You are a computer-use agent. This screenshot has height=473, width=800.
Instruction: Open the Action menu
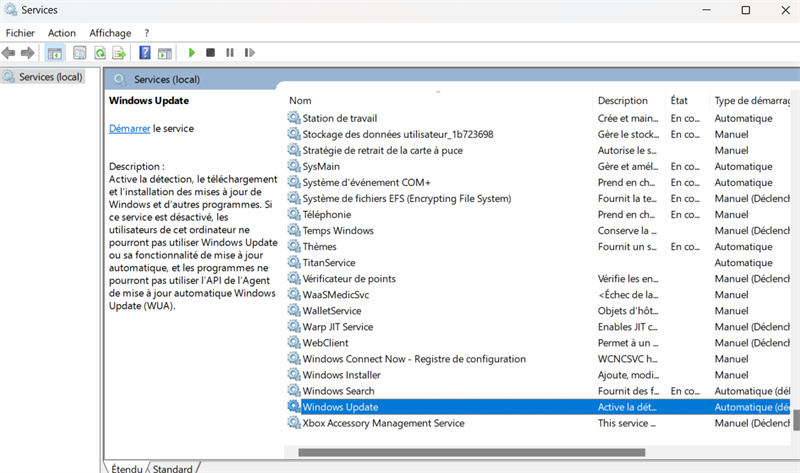pos(62,33)
